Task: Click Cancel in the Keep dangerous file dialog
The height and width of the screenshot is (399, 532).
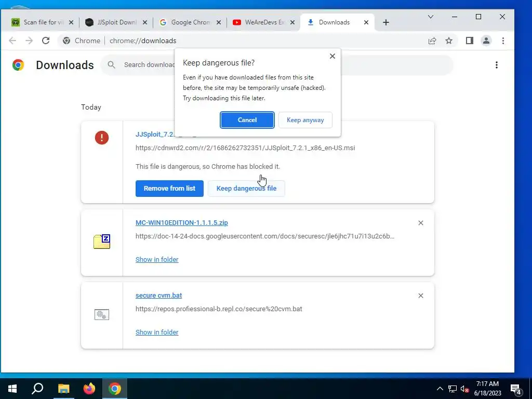Action: click(247, 120)
